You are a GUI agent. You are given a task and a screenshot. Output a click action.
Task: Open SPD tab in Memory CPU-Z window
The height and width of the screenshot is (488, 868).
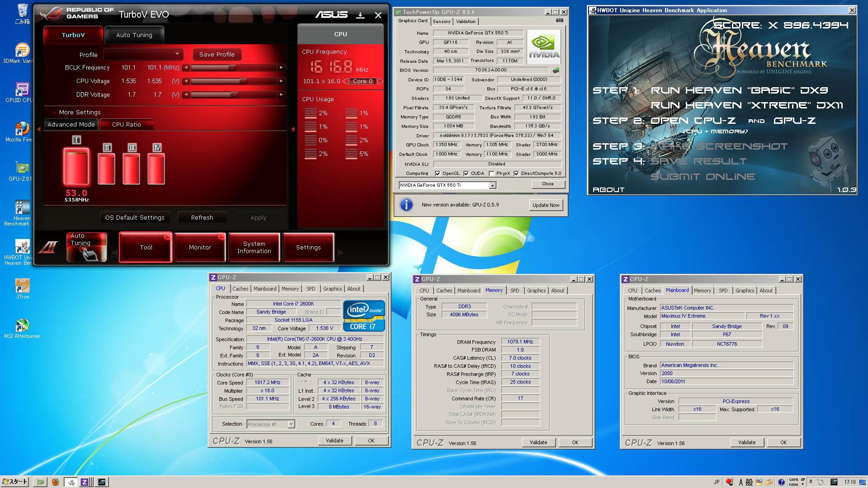click(514, 291)
